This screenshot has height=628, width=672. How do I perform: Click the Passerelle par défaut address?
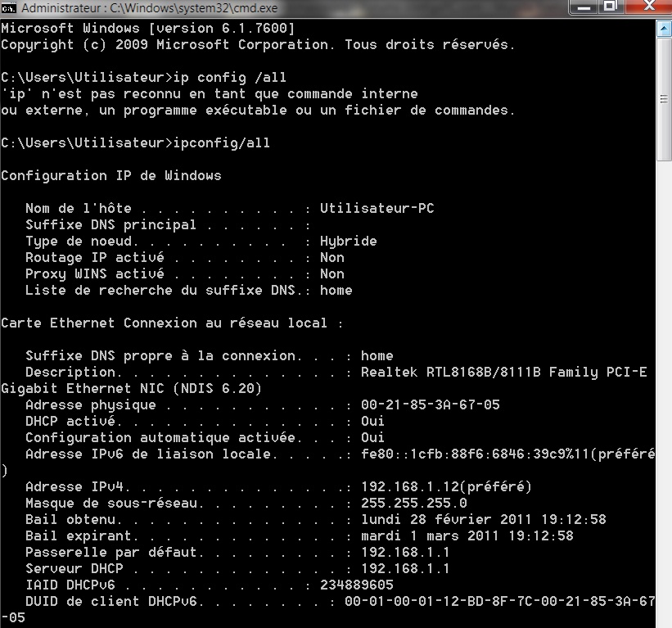point(405,553)
